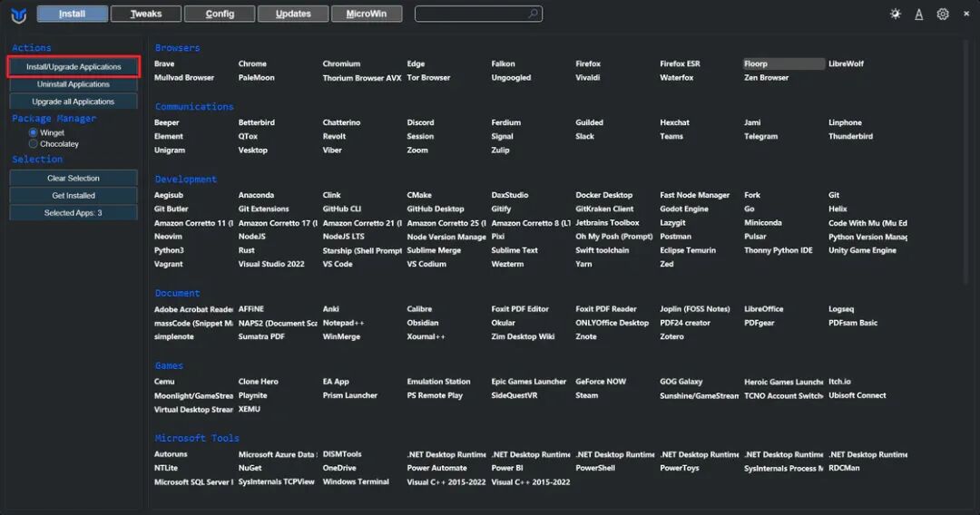Select the Chrome app entry
The width and height of the screenshot is (980, 515).
click(x=252, y=63)
